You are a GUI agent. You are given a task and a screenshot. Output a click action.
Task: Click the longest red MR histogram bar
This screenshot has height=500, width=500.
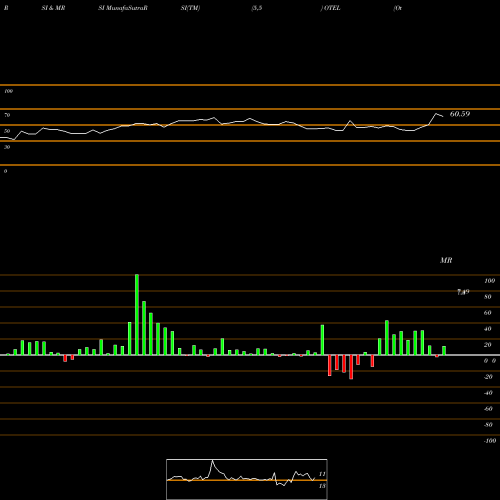[351, 367]
